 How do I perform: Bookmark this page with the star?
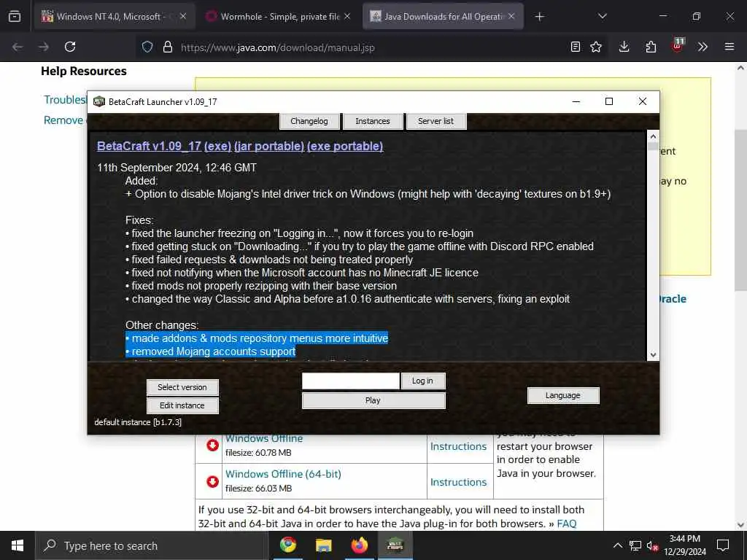point(596,47)
